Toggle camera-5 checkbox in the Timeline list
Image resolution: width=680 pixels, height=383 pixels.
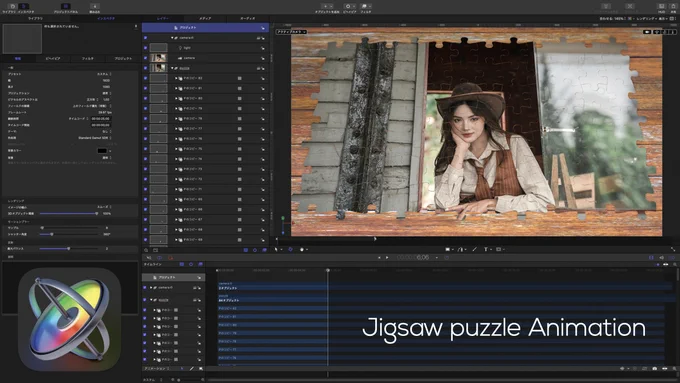click(145, 288)
